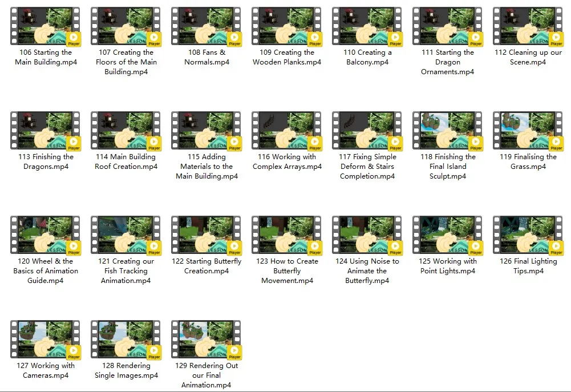Click the 115 Adding Materials video icon
The image size is (571, 392).
[x=206, y=131]
